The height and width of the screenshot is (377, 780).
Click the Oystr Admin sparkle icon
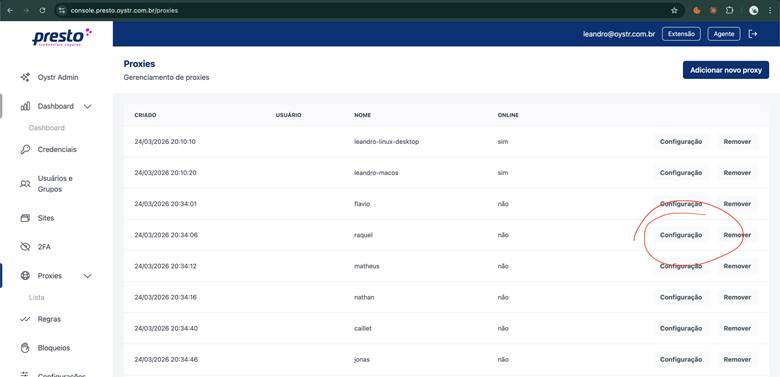coord(25,78)
